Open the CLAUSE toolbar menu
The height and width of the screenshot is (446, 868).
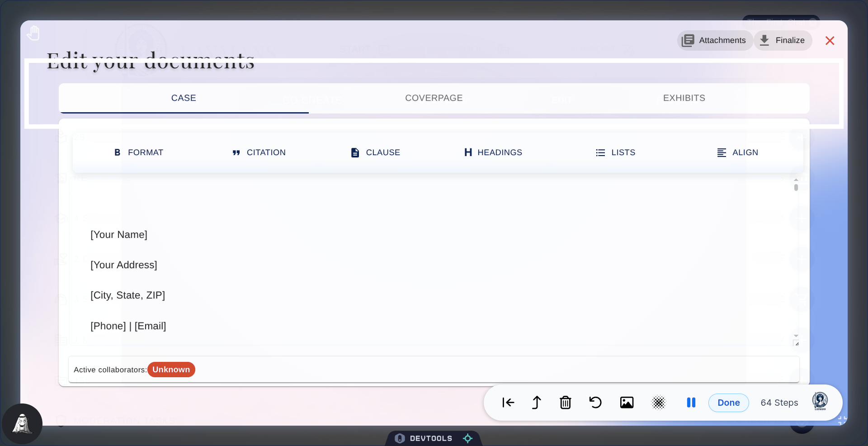pyautogui.click(x=375, y=152)
